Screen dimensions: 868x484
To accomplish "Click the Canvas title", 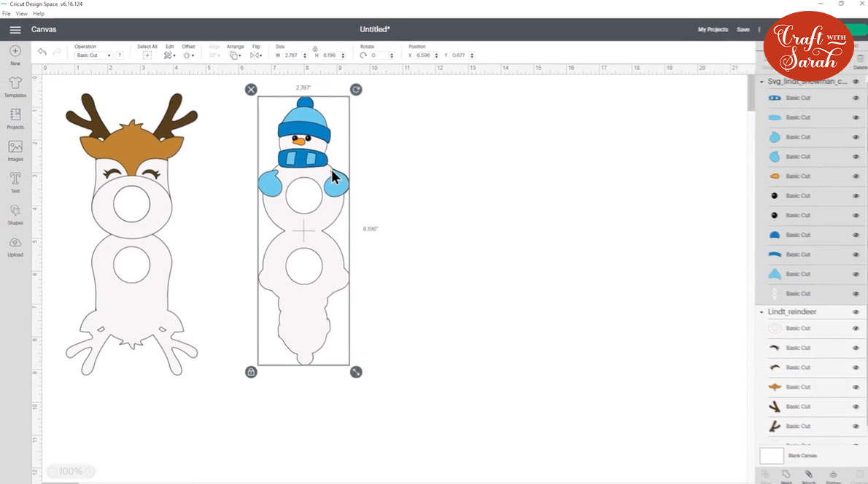I will [44, 30].
